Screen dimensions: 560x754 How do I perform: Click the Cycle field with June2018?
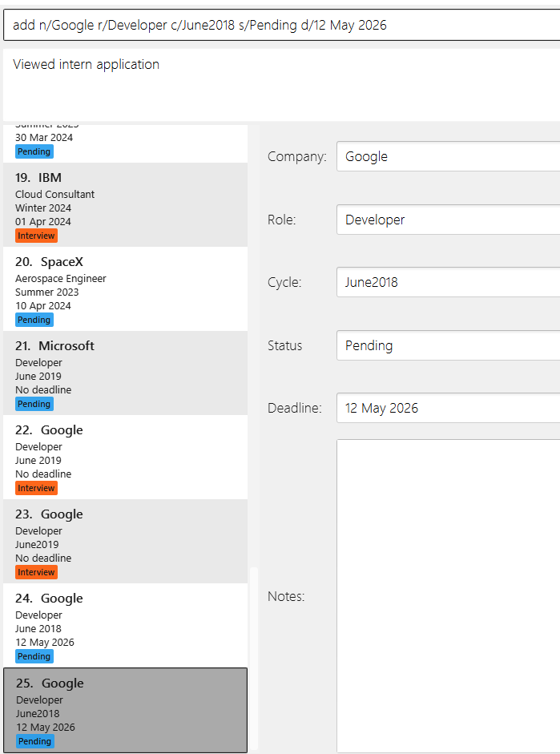[x=448, y=282]
